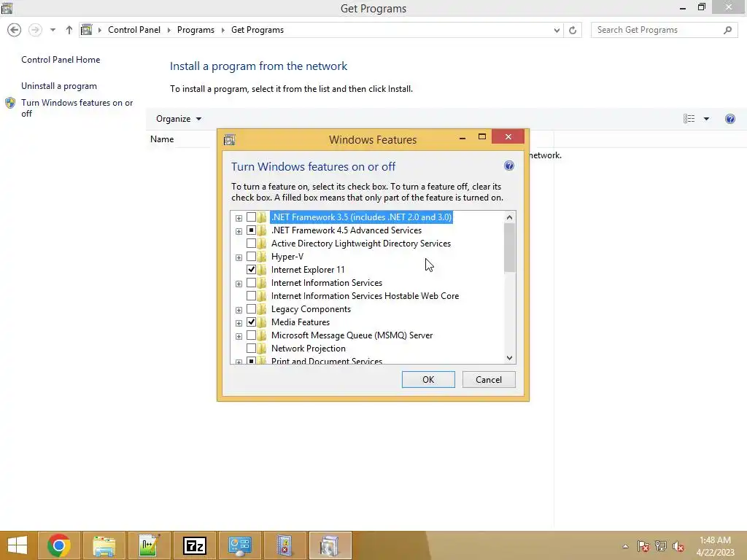Refresh the Get Programs address bar
The width and height of the screenshot is (747, 560).
point(573,30)
